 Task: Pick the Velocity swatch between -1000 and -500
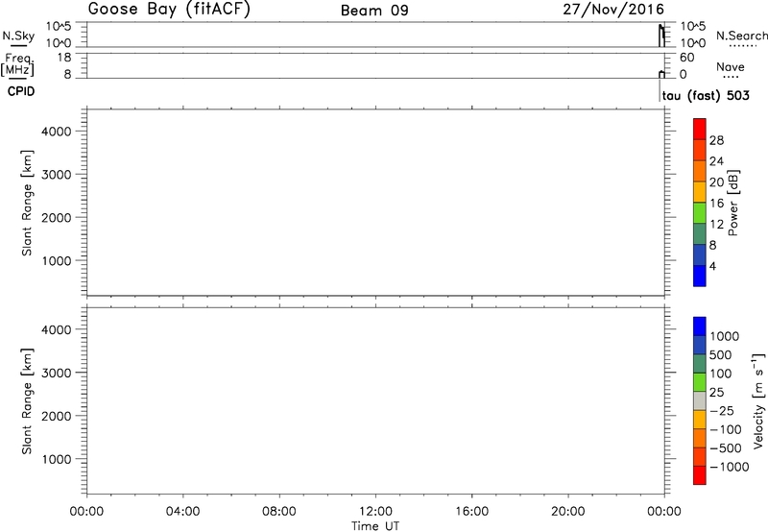pyautogui.click(x=700, y=456)
